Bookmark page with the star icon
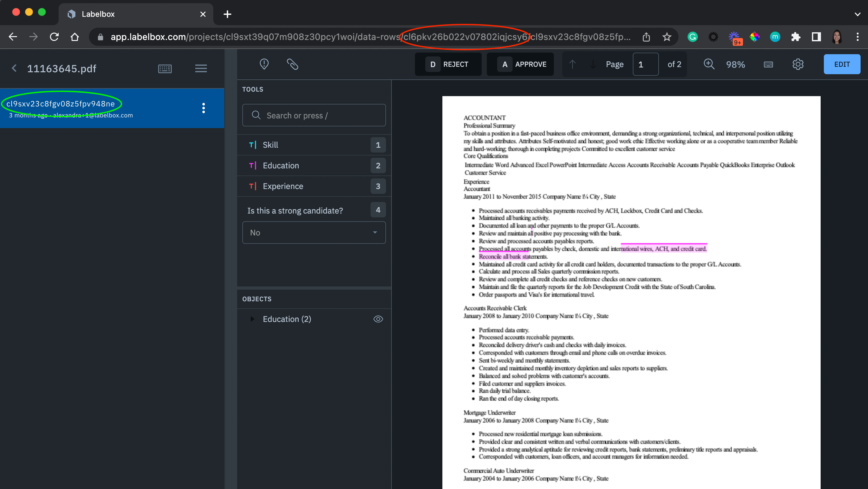 click(x=667, y=37)
